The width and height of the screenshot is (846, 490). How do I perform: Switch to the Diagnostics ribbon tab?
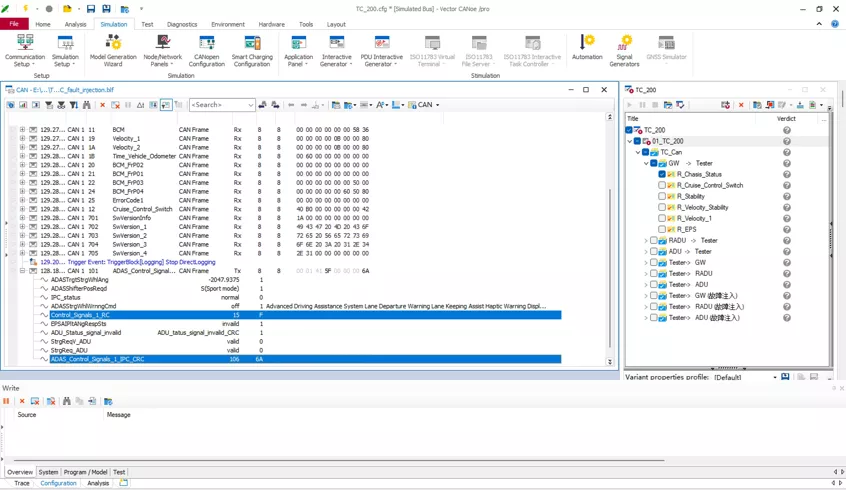click(x=182, y=24)
